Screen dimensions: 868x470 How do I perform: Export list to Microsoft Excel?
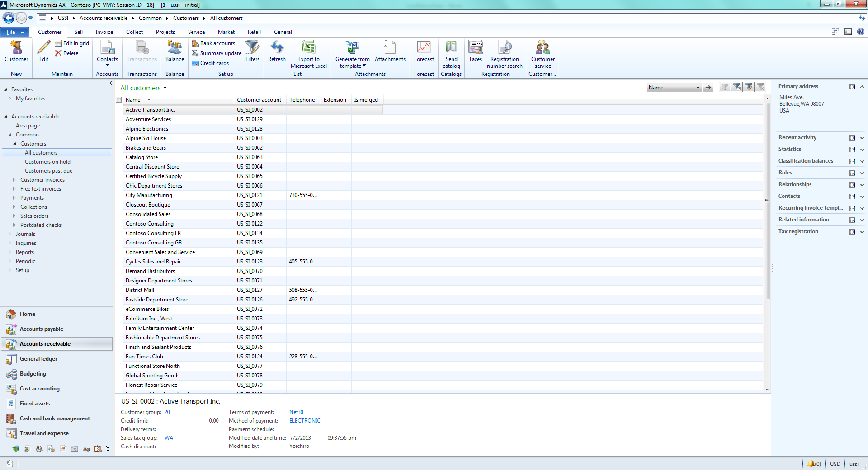309,54
